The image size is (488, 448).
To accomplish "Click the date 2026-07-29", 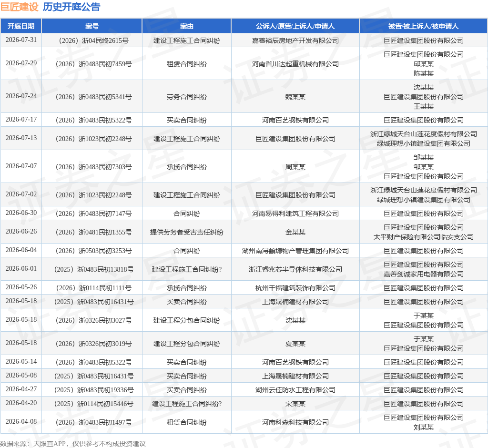I will tap(21, 63).
